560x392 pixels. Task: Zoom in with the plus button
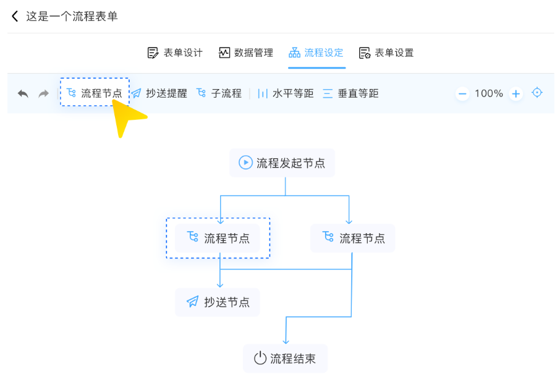[x=516, y=94]
